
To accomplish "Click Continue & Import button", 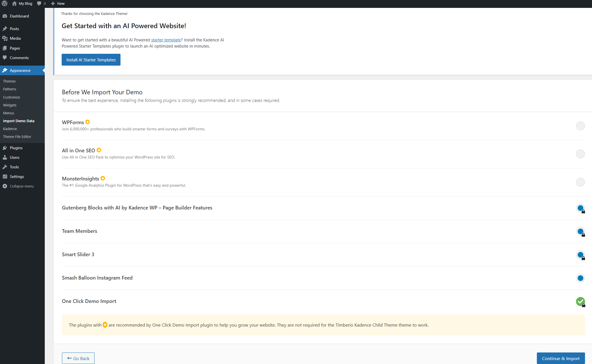I will [560, 358].
